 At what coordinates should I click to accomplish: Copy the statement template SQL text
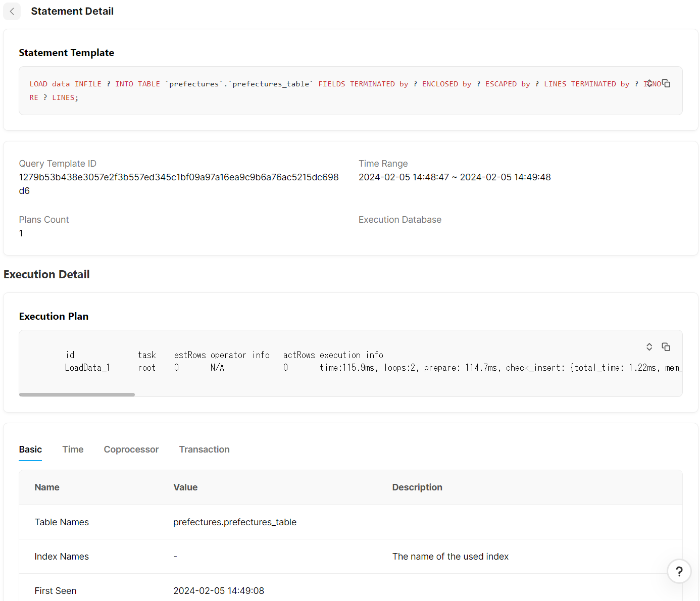tap(667, 83)
